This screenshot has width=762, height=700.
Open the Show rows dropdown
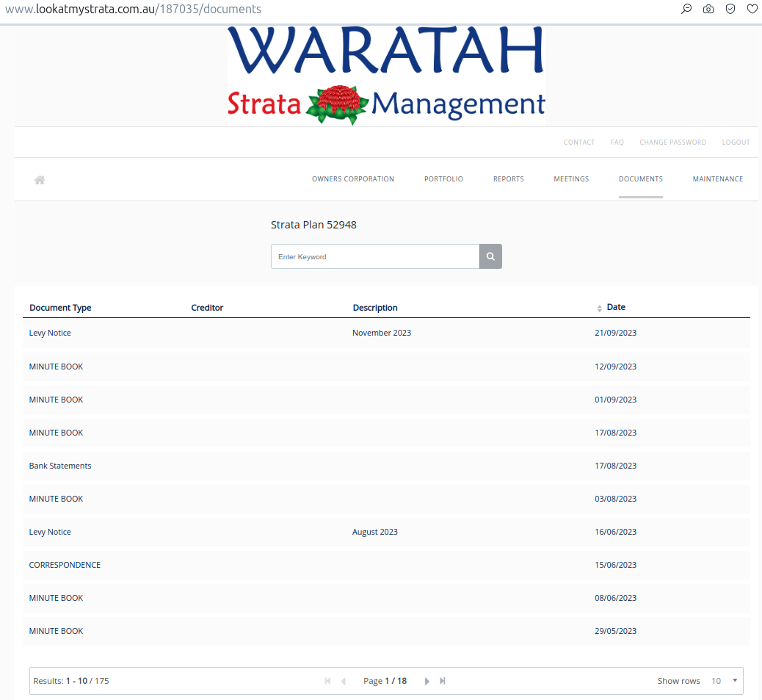pyautogui.click(x=725, y=681)
